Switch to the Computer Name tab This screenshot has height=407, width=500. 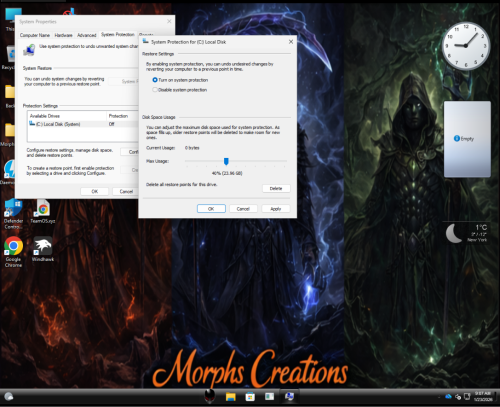pyautogui.click(x=35, y=35)
